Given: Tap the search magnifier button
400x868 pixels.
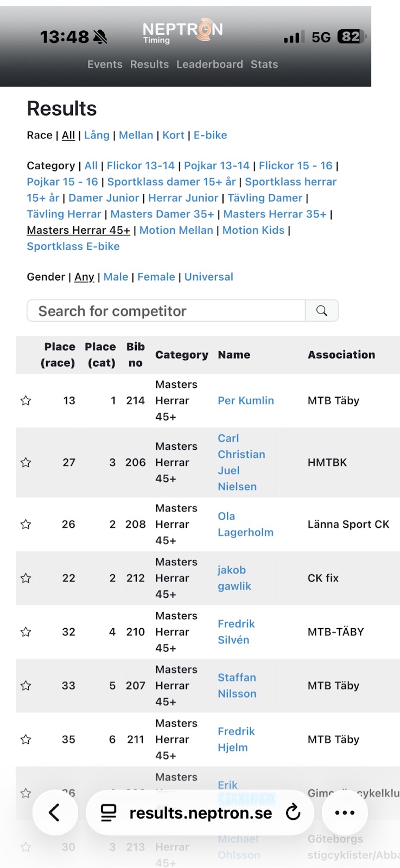Looking at the screenshot, I should tap(322, 311).
